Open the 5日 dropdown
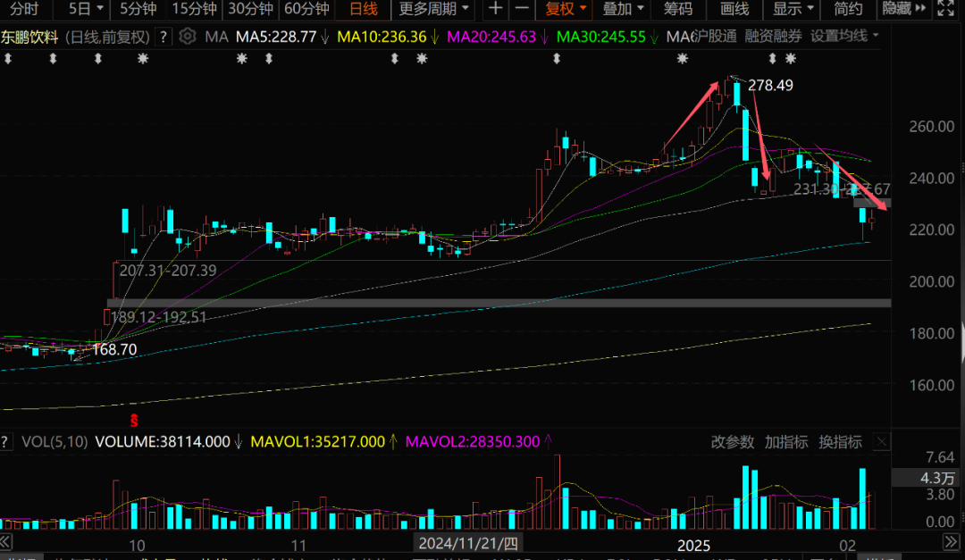The image size is (965, 560). (85, 9)
